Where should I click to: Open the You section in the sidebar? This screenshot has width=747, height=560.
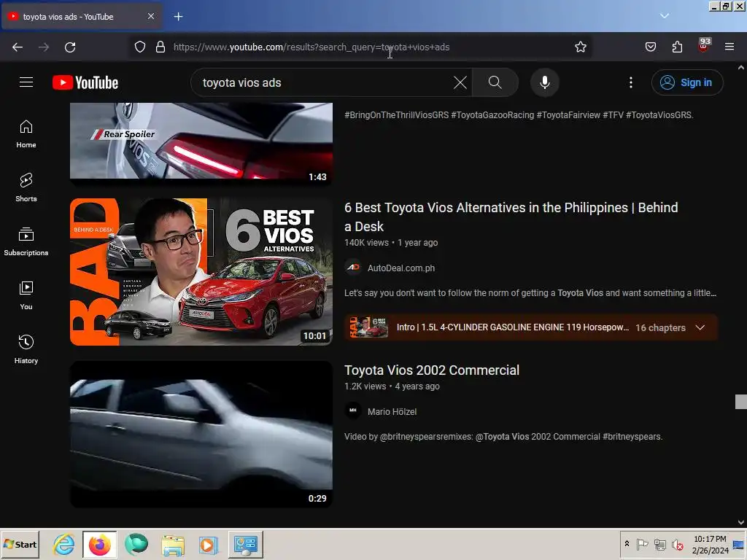[x=26, y=296]
